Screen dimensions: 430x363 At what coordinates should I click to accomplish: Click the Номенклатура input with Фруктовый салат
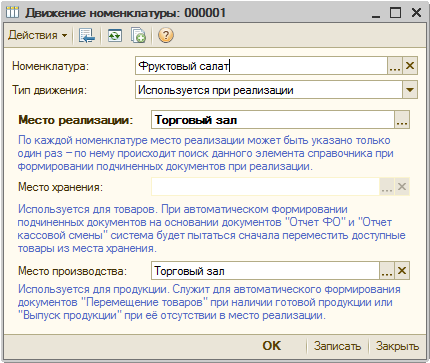click(x=261, y=66)
